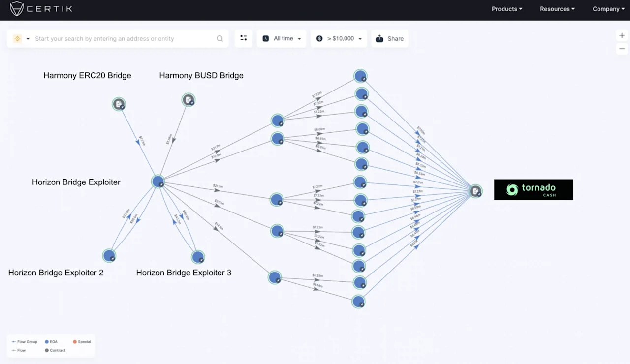
Task: Click the magnifier search icon
Action: (220, 39)
